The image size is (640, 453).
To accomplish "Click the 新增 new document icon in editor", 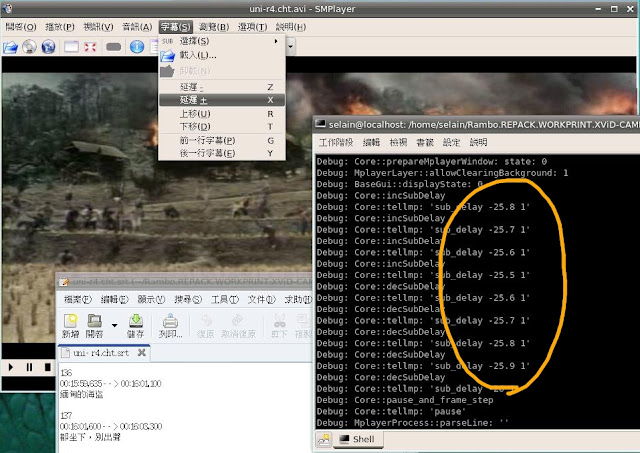I will click(x=71, y=326).
